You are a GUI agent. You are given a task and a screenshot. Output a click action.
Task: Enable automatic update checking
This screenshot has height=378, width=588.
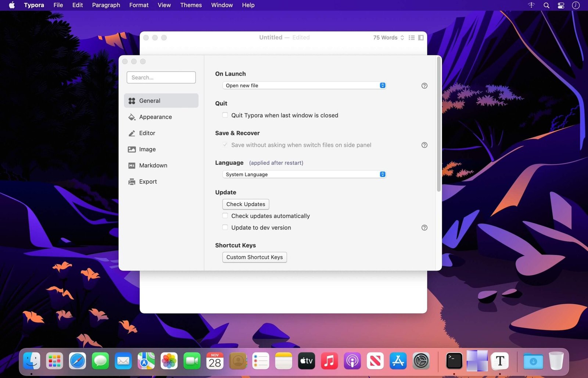tap(225, 216)
